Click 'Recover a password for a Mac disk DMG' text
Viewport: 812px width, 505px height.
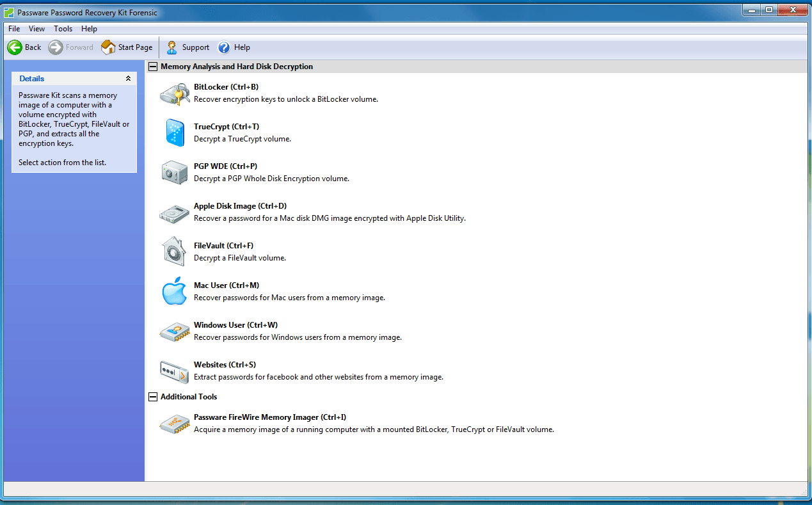(x=330, y=218)
